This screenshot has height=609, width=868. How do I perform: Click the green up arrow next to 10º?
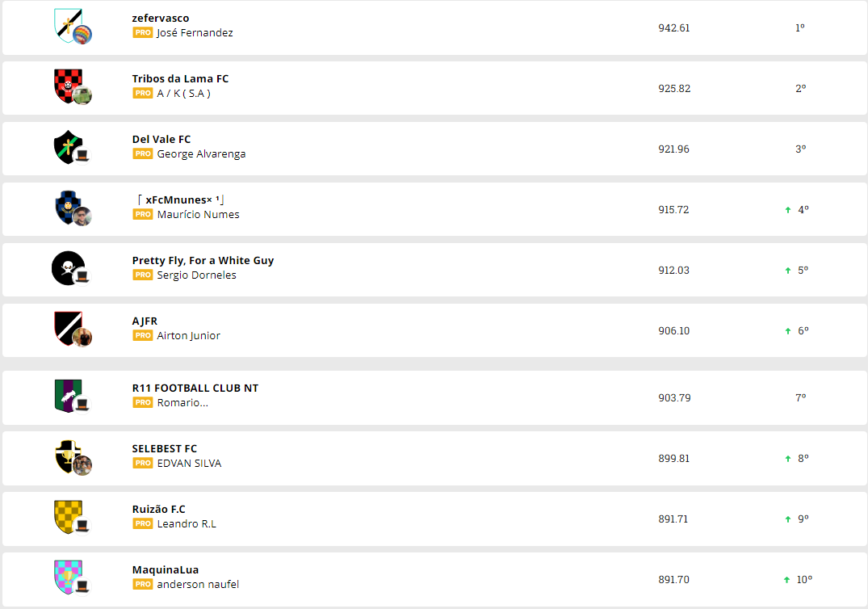pos(786,580)
